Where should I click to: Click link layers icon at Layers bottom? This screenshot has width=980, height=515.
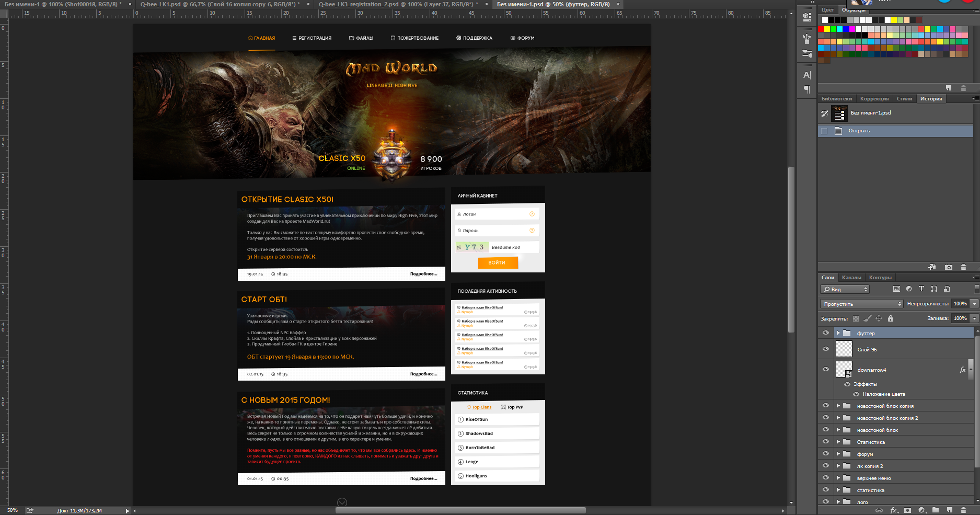(879, 510)
